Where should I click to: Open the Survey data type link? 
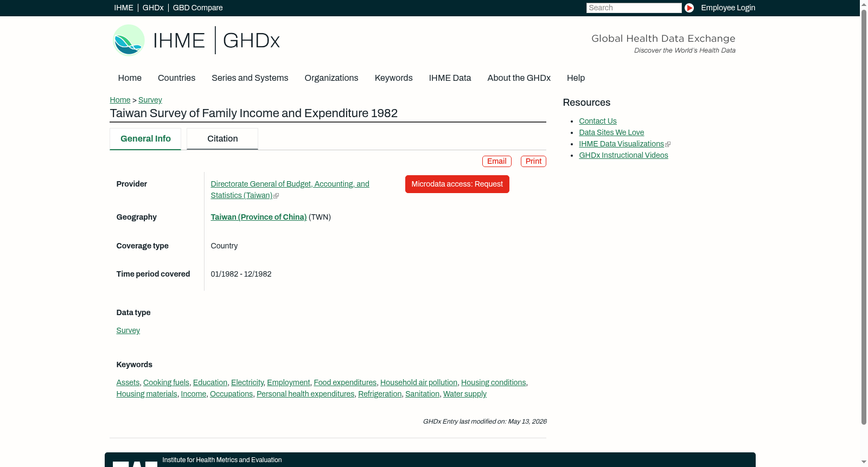tap(128, 330)
